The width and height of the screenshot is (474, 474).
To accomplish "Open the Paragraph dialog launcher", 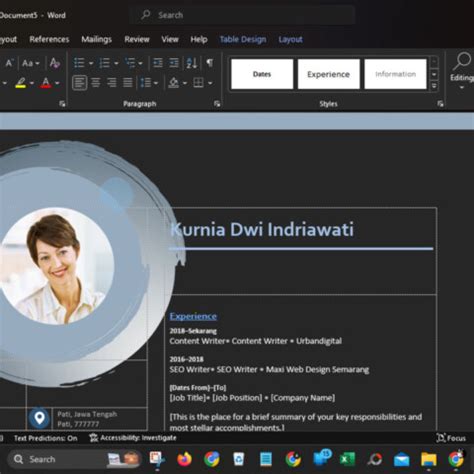I will 217,104.
